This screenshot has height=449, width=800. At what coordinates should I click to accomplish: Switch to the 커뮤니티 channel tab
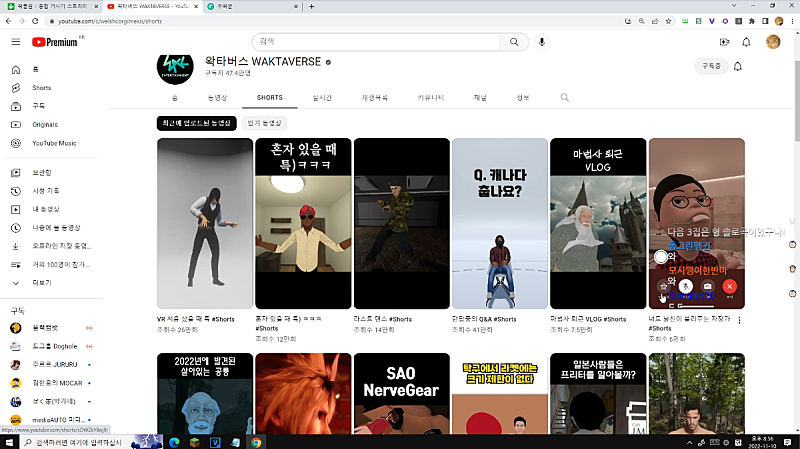click(431, 98)
